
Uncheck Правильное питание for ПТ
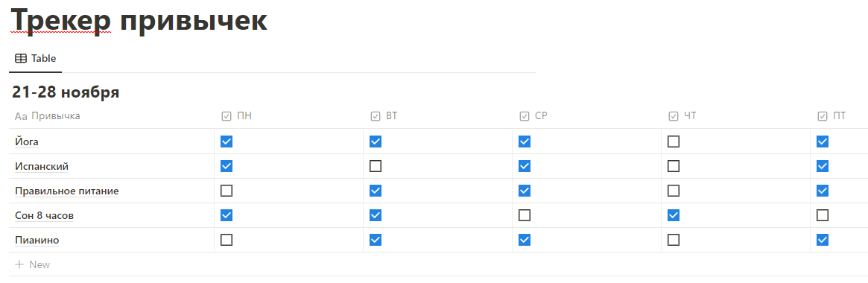point(823,191)
